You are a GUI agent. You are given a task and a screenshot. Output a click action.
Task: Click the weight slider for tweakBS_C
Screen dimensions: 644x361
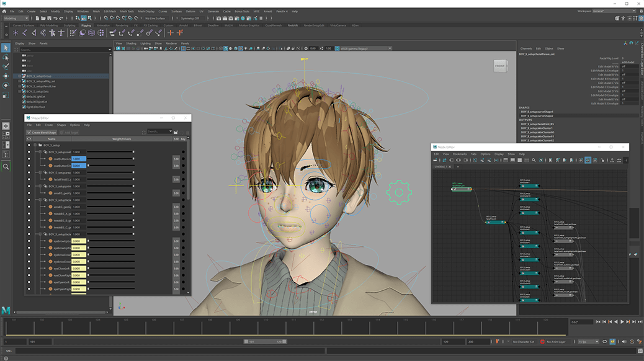(111, 228)
